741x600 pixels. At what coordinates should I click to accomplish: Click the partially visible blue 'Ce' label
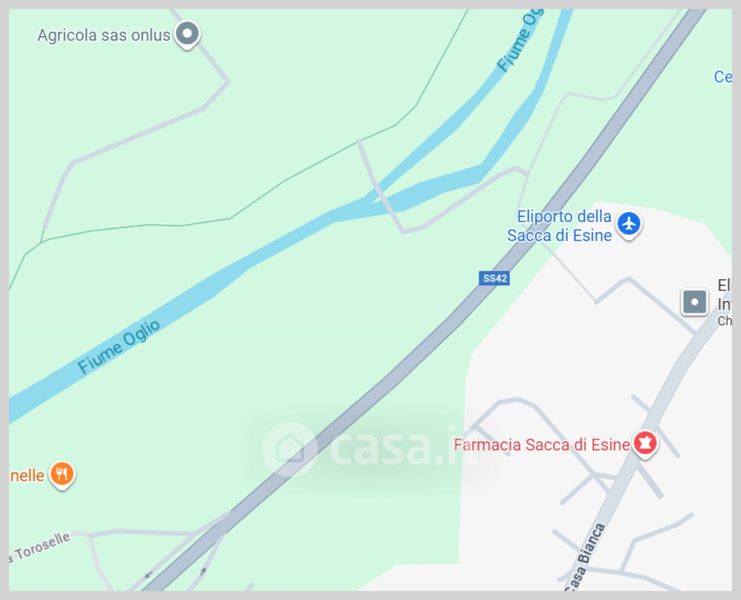[x=723, y=77]
